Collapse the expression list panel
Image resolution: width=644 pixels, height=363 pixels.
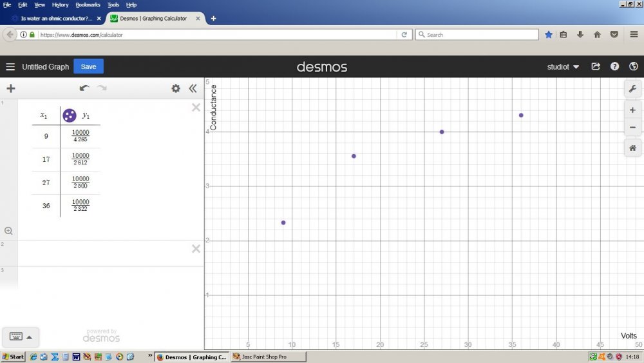click(193, 89)
